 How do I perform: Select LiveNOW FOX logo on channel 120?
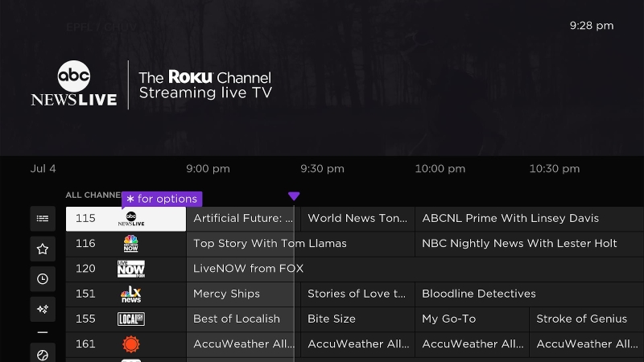click(x=131, y=269)
